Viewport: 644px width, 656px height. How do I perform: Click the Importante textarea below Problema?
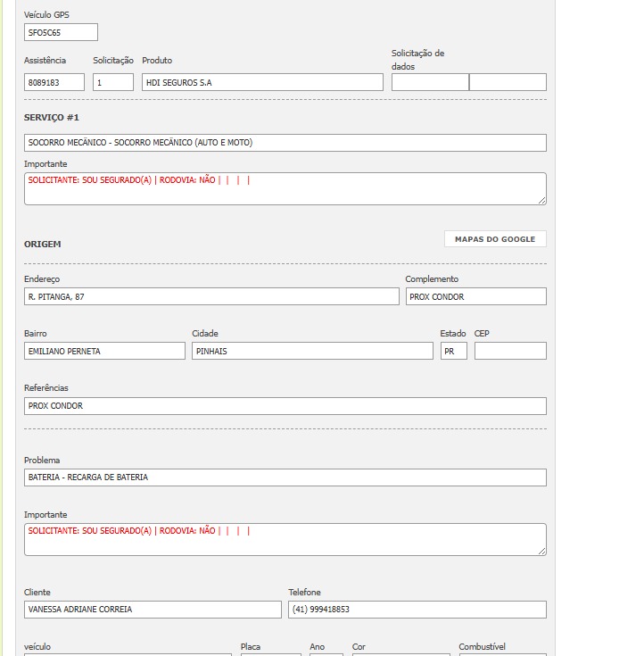pos(285,539)
